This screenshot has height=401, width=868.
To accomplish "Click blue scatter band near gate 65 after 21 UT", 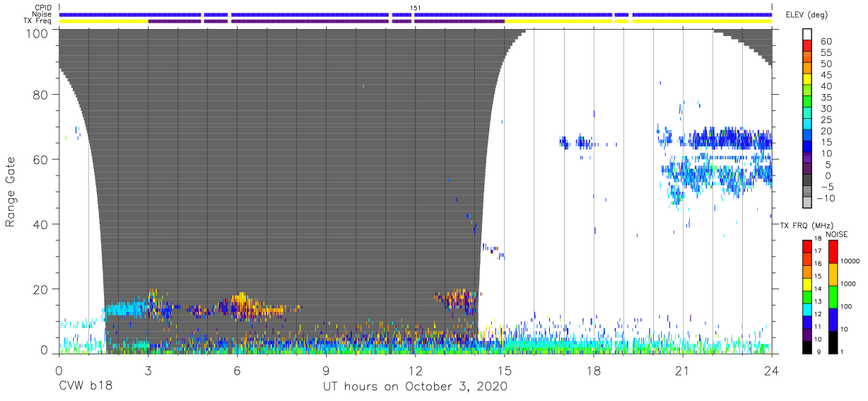I will click(730, 139).
